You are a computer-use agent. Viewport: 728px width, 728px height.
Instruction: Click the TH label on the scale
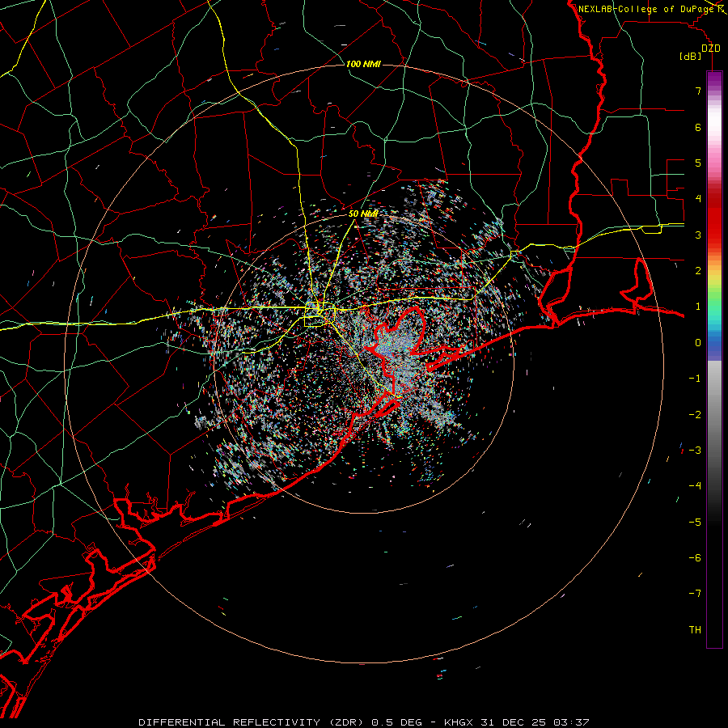695,629
